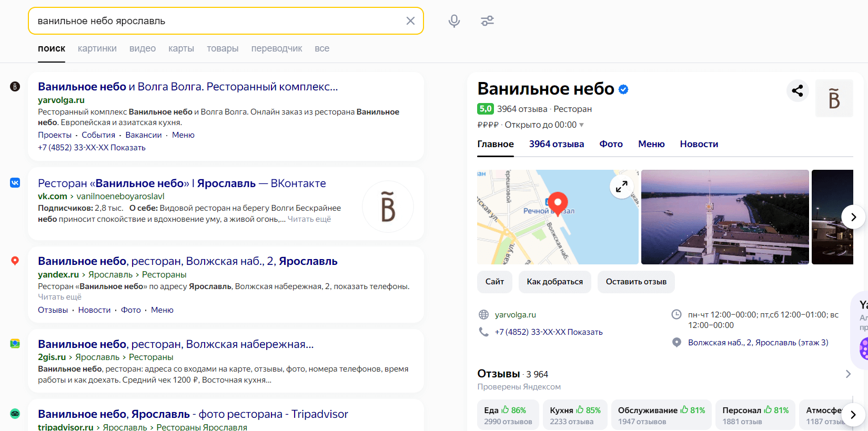The height and width of the screenshot is (431, 868).
Task: Expand the opening hours dropdown arrow
Action: [581, 125]
